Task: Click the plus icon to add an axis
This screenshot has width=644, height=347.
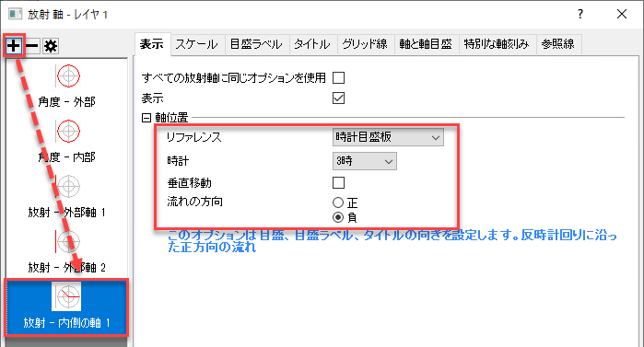Action: pyautogui.click(x=14, y=45)
